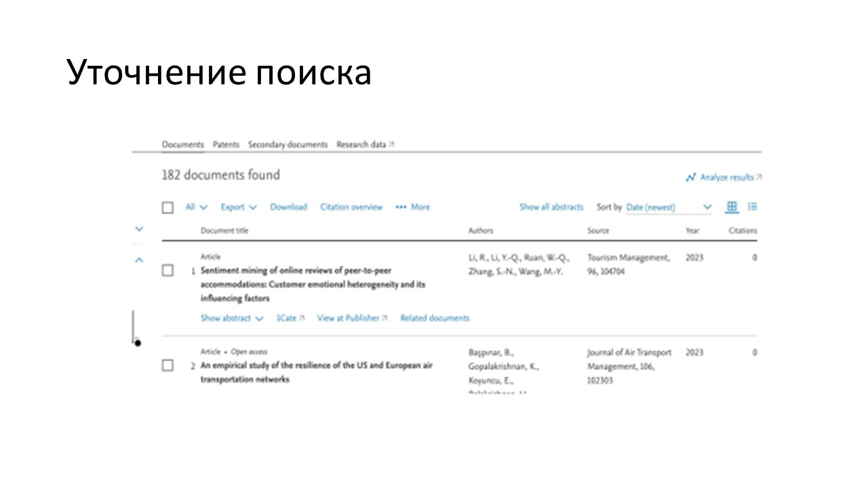Check the box for document 1
Image resolution: width=868 pixels, height=488 pixels.
coord(167,270)
